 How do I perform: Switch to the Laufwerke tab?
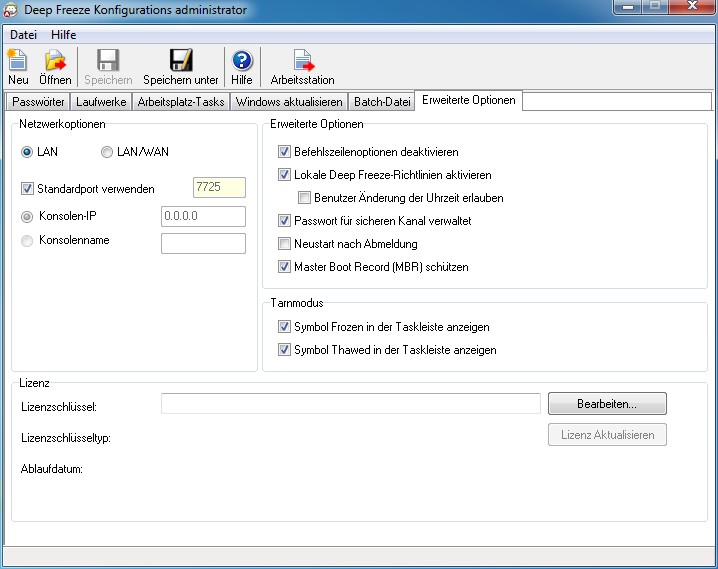(x=101, y=102)
